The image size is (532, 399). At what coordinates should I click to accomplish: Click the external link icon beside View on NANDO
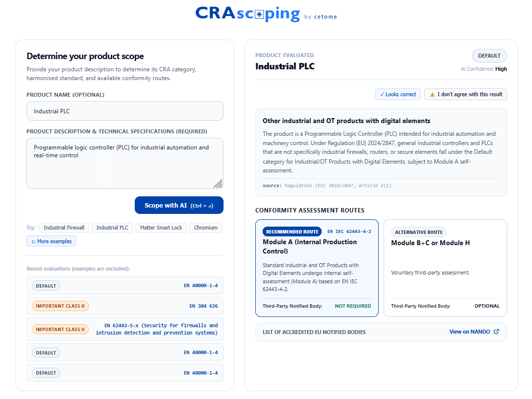pos(496,332)
